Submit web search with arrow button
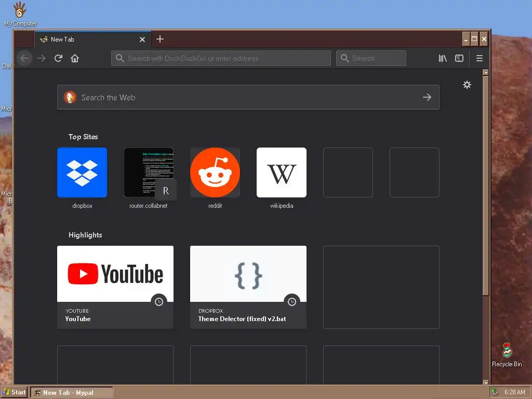532x399 pixels. pos(427,97)
